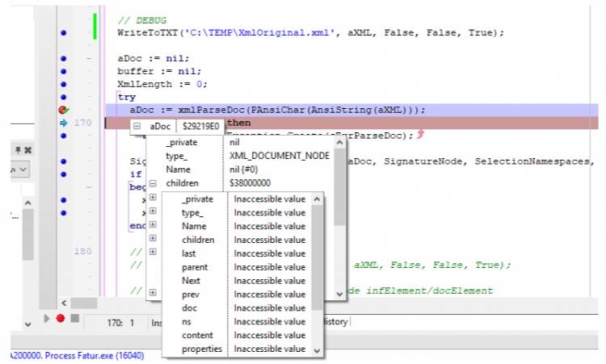606x364 pixels.
Task: Collapse the 'begin' block fold marker
Action: [x=89, y=187]
